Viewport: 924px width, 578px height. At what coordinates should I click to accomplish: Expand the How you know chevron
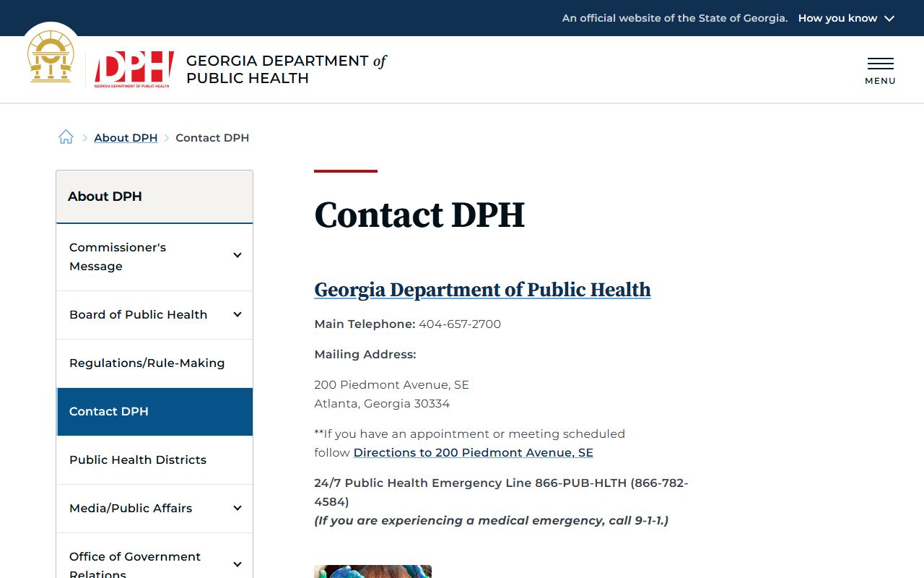pos(889,19)
